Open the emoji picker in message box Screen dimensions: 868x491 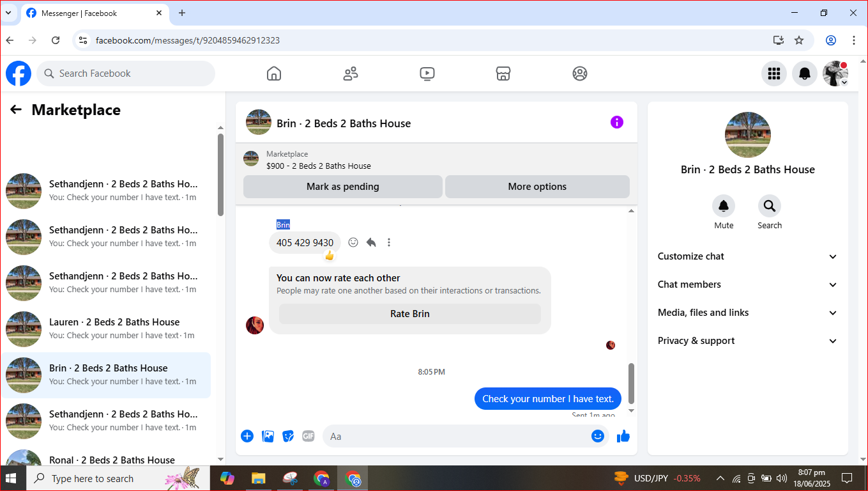click(598, 436)
